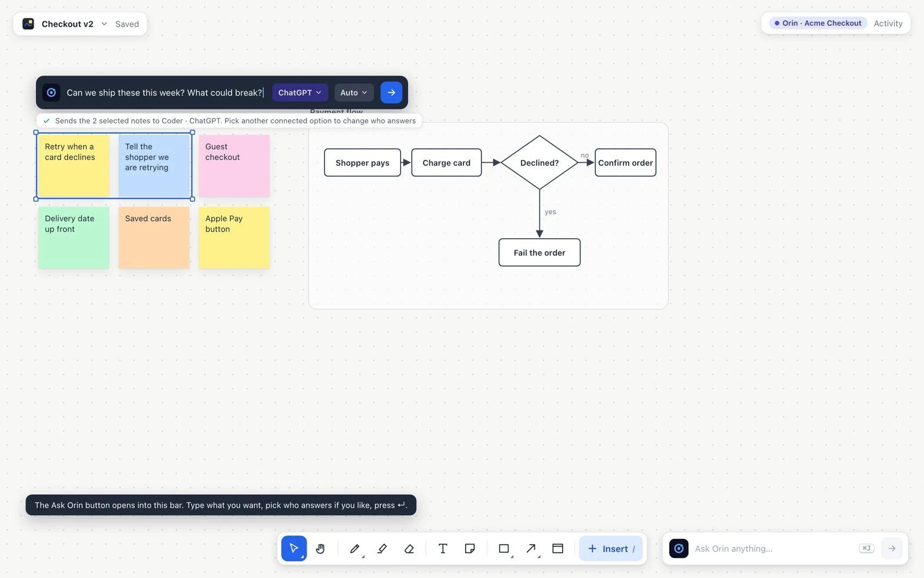
Task: Click the Orin icon in the dark prompt bar
Action: pos(51,92)
